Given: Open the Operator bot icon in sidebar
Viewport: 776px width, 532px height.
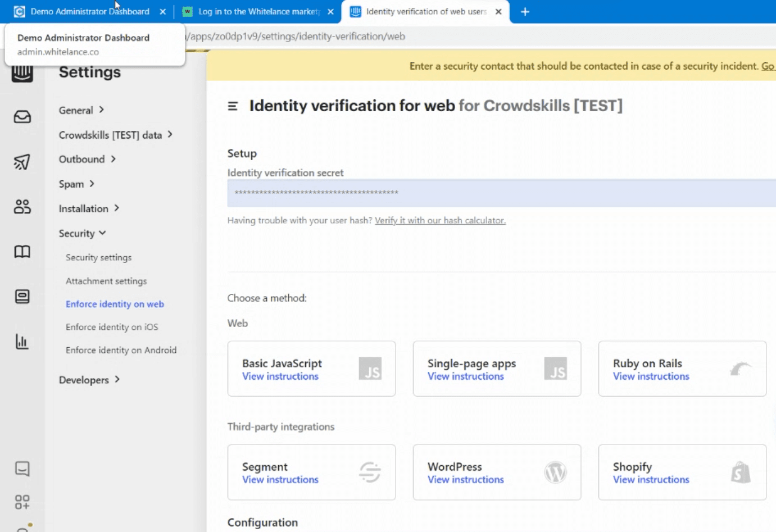Looking at the screenshot, I should click(22, 297).
